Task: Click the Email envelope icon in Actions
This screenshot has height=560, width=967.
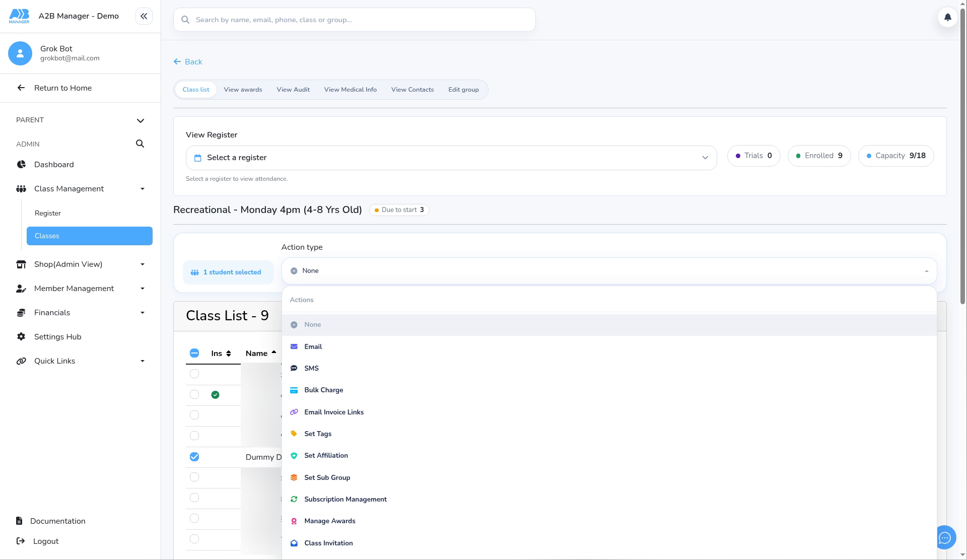Action: (x=294, y=346)
